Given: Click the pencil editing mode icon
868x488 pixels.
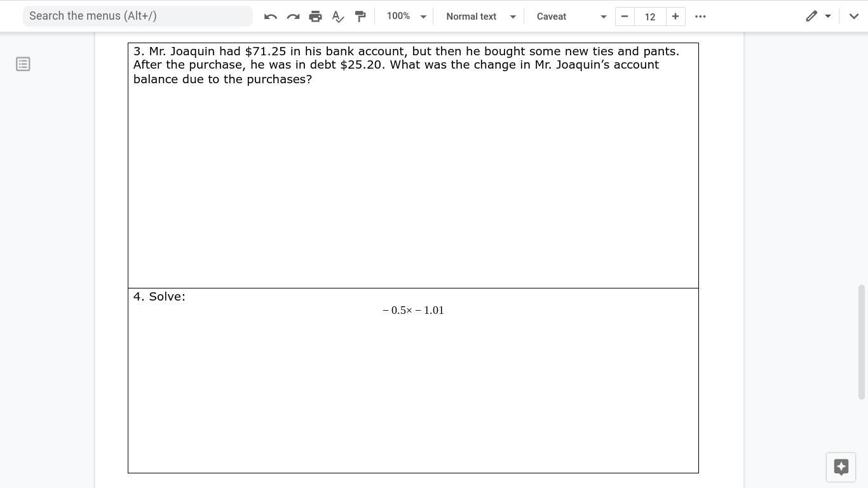Looking at the screenshot, I should pyautogui.click(x=811, y=17).
